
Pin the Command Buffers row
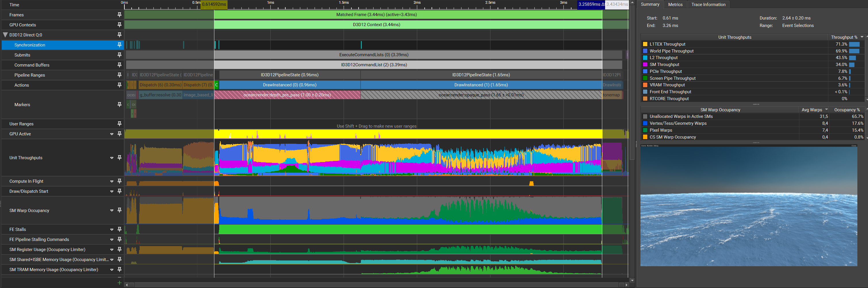119,65
